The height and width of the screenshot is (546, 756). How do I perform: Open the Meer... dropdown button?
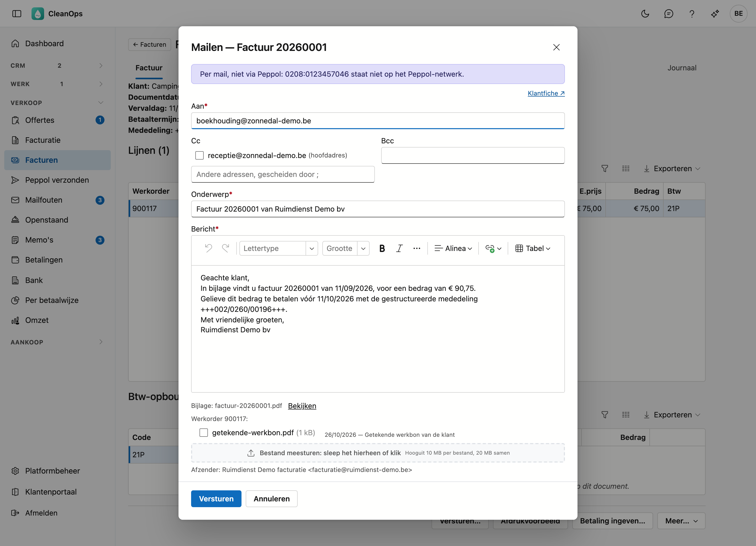click(681, 521)
